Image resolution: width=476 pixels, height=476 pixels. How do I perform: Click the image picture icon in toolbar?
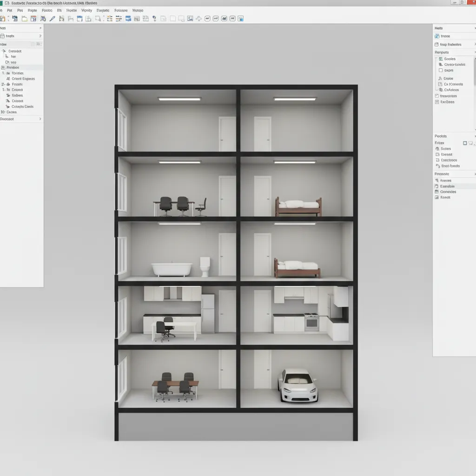(x=190, y=19)
